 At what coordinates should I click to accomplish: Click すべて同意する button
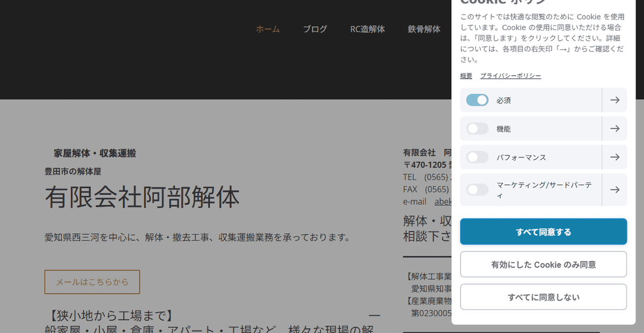(543, 231)
